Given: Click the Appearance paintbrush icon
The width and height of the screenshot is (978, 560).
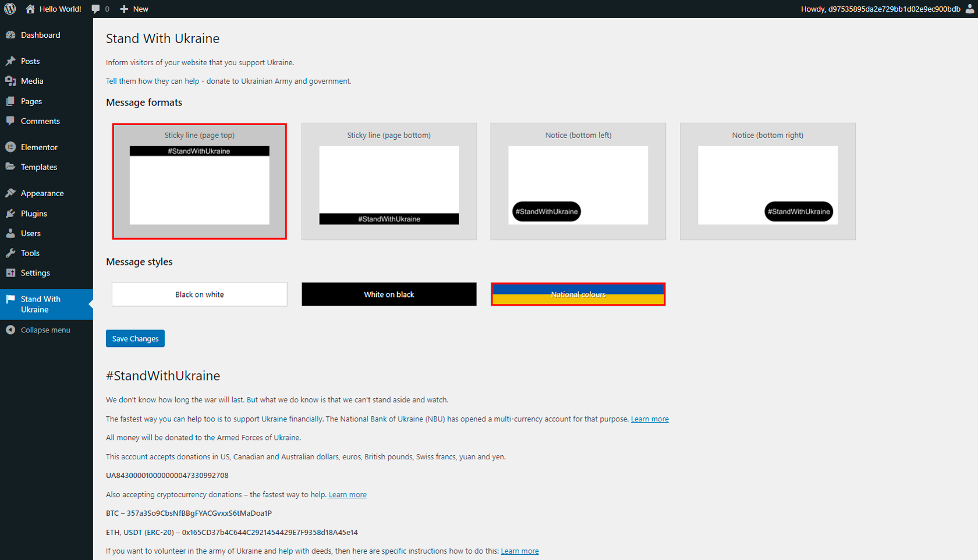Looking at the screenshot, I should coord(10,193).
